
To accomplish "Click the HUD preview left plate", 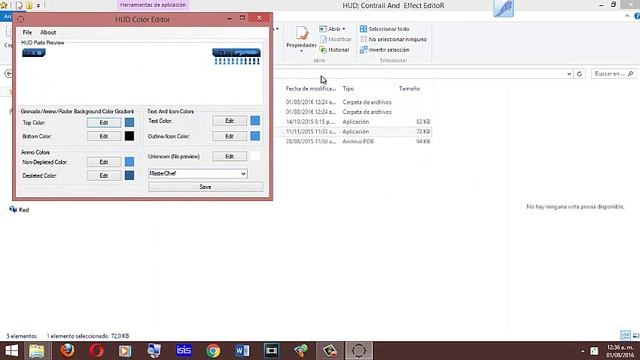I will 34,53.
